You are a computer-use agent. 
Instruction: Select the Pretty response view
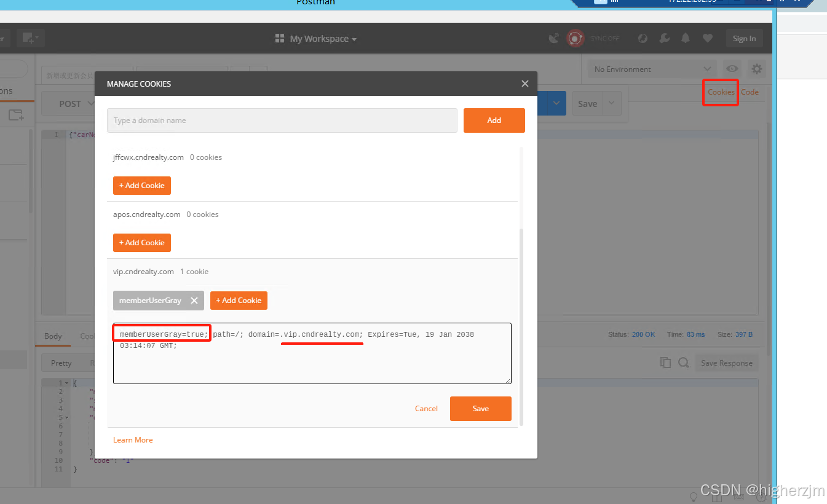[x=61, y=363]
